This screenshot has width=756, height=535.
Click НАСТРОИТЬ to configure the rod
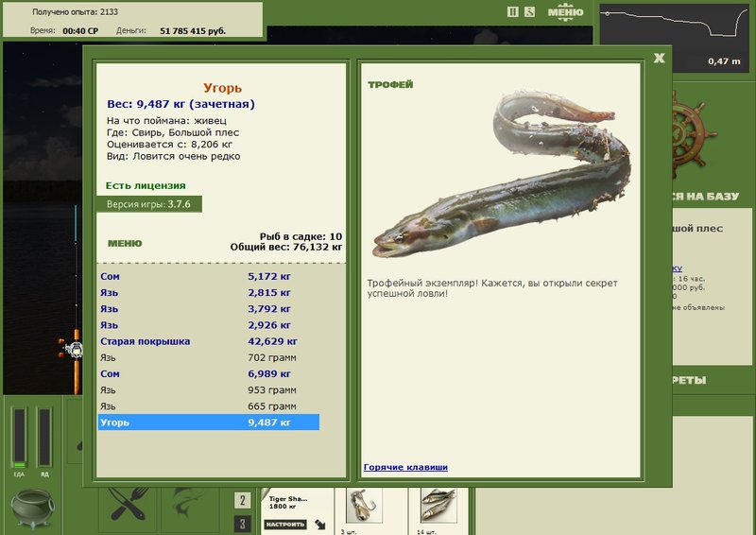285,525
